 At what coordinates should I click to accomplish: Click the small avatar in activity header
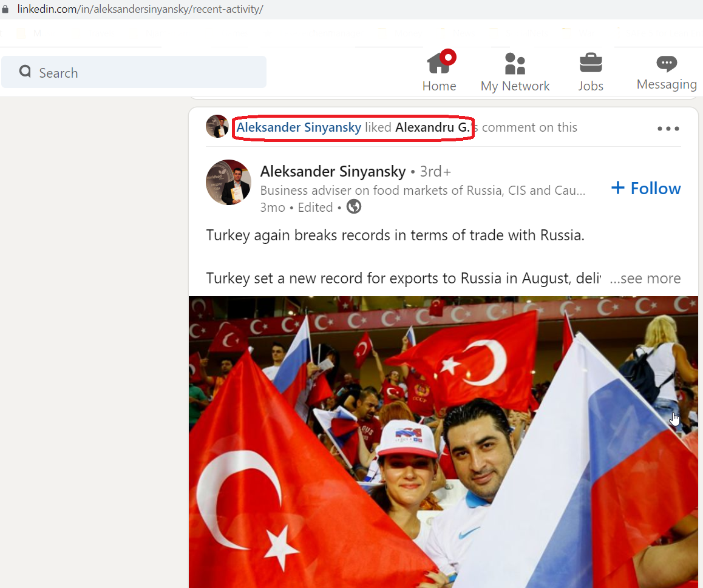tap(217, 126)
